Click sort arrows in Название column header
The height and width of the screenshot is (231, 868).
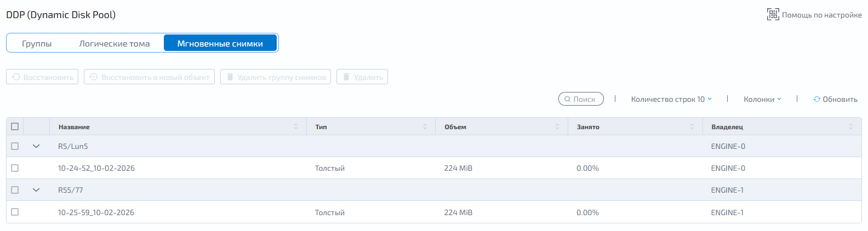[x=296, y=126]
